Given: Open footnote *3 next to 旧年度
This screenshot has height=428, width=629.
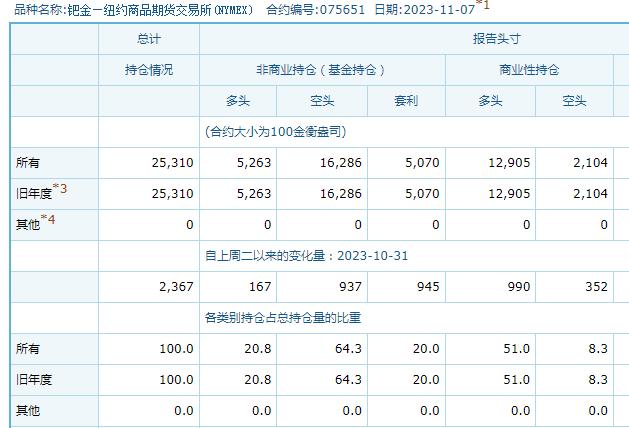Looking at the screenshot, I should point(60,189).
